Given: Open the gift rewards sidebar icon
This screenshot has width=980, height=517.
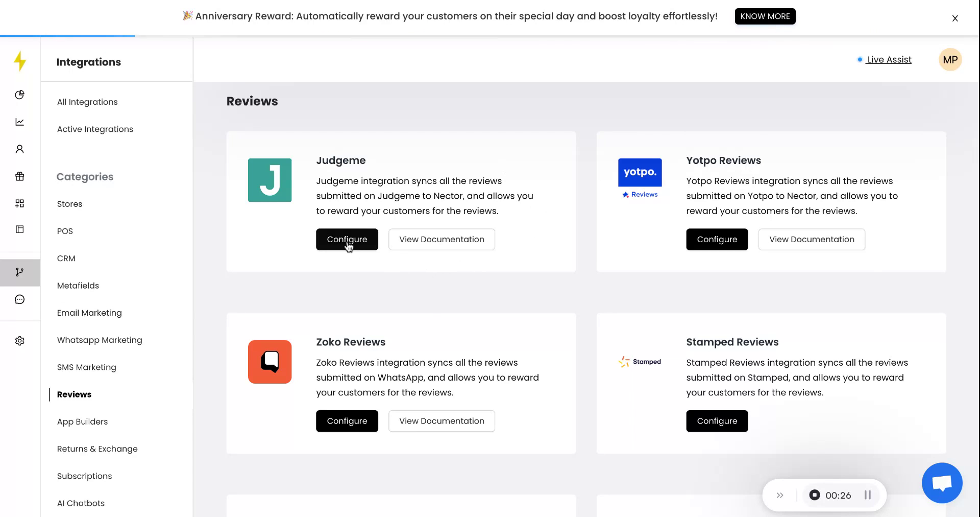Looking at the screenshot, I should (x=20, y=176).
